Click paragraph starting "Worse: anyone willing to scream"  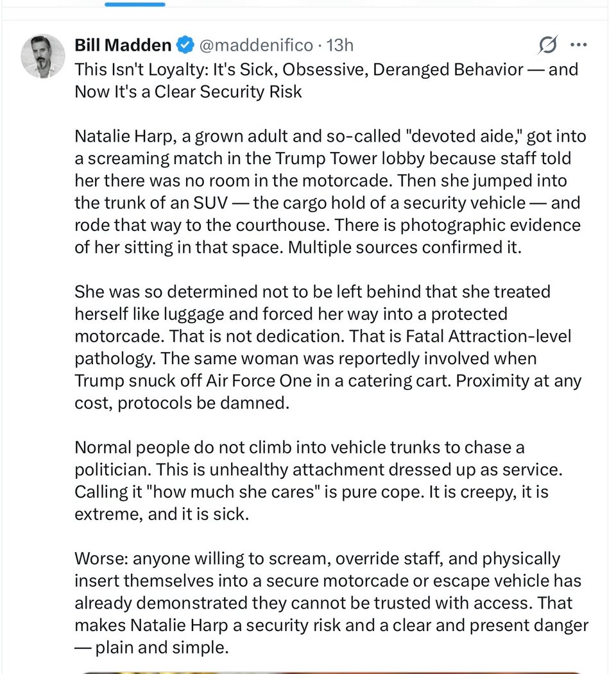[x=331, y=603]
